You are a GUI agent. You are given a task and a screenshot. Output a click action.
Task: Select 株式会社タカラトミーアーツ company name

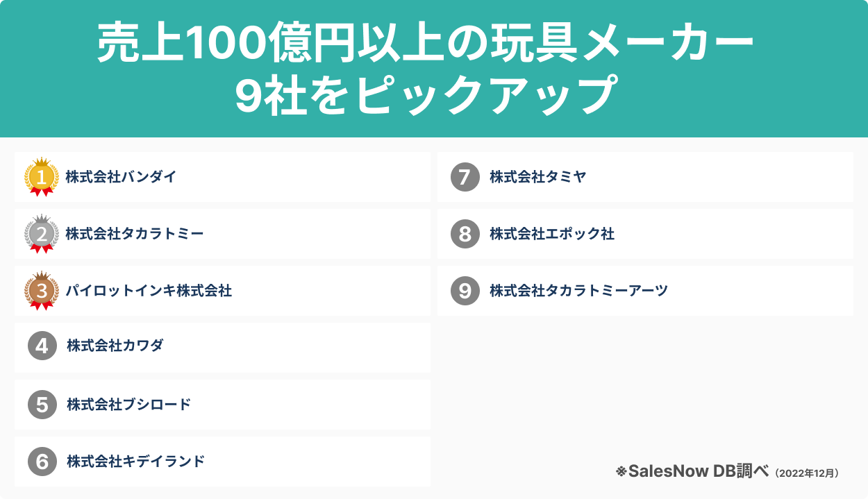(x=578, y=291)
